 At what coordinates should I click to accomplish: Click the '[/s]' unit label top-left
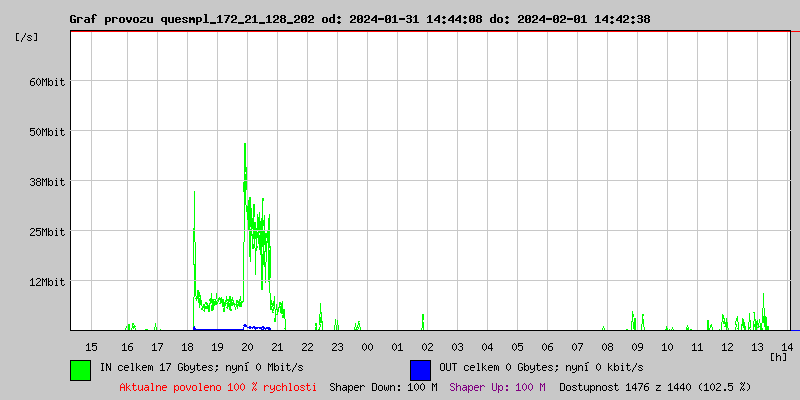click(x=27, y=37)
